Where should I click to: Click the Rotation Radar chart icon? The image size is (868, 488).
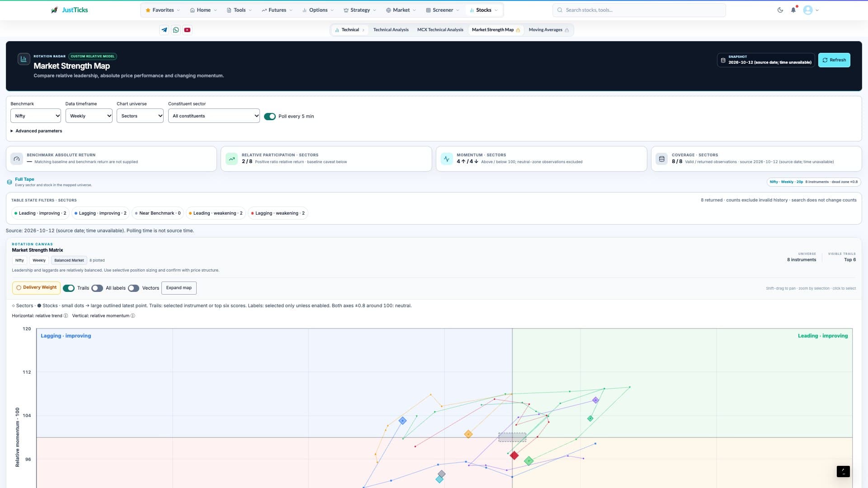(24, 59)
